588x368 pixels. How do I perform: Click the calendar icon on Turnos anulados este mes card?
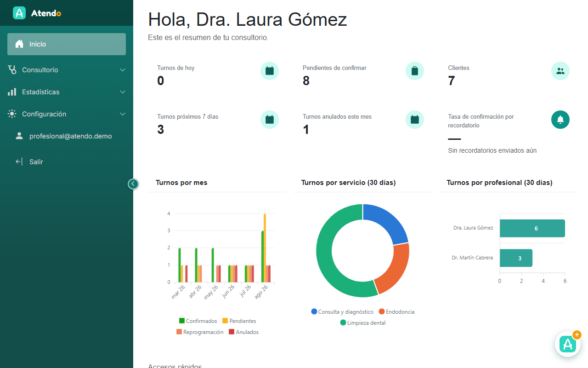click(415, 120)
